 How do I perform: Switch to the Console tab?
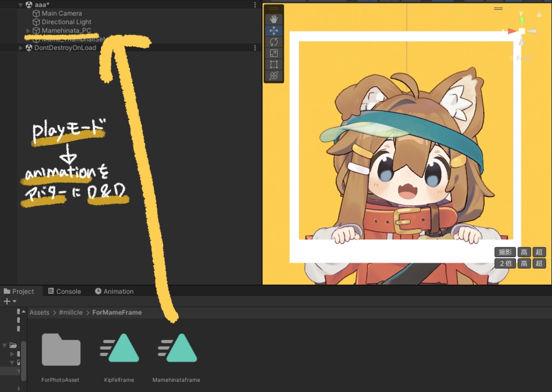(x=65, y=291)
